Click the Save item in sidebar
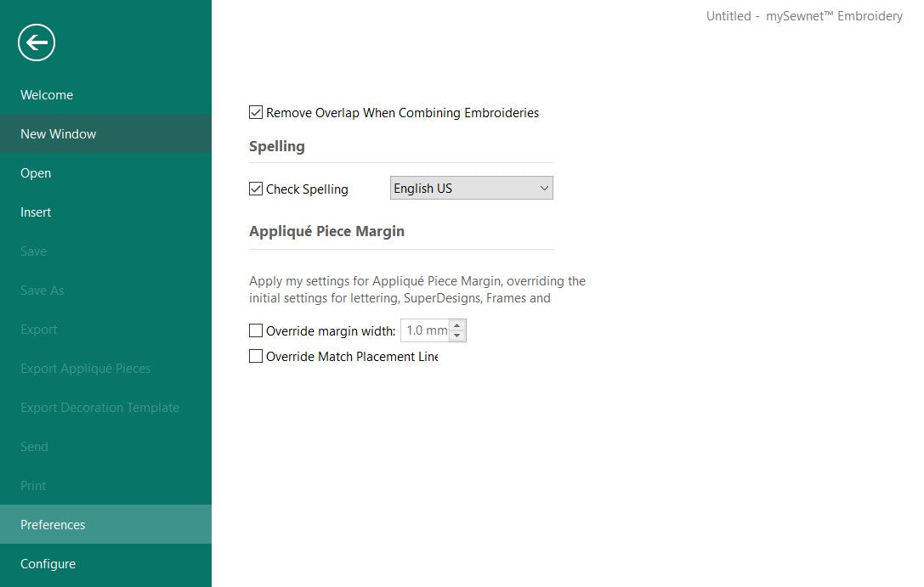924x587 pixels. coord(33,251)
